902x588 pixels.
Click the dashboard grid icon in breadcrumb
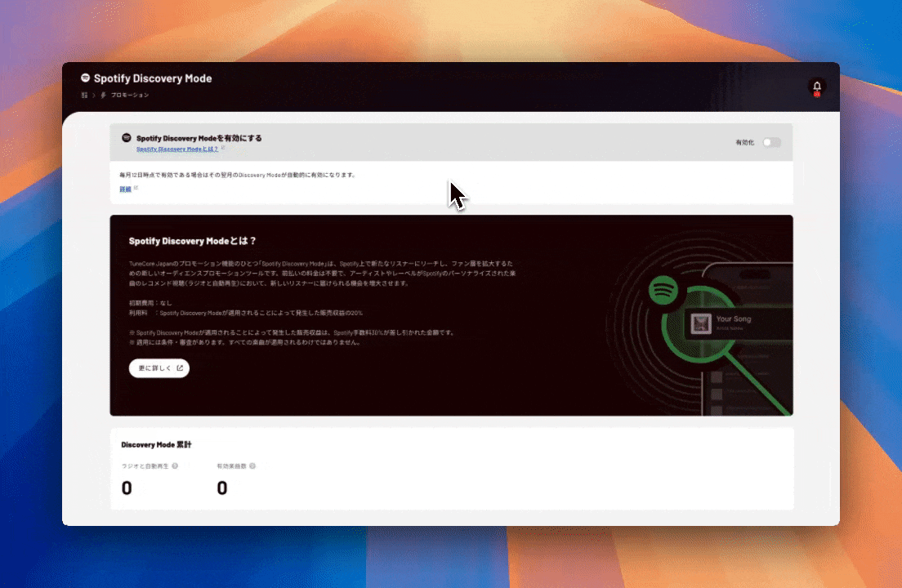(x=85, y=96)
